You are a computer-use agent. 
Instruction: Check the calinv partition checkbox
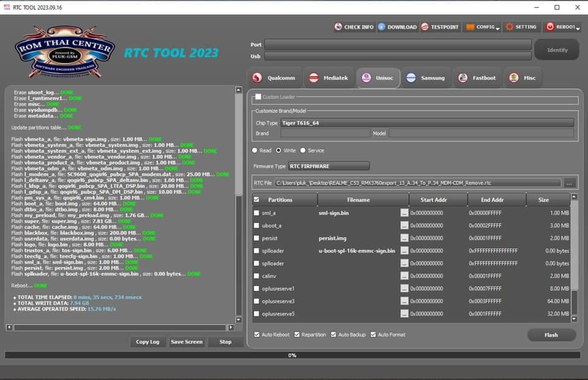(257, 276)
